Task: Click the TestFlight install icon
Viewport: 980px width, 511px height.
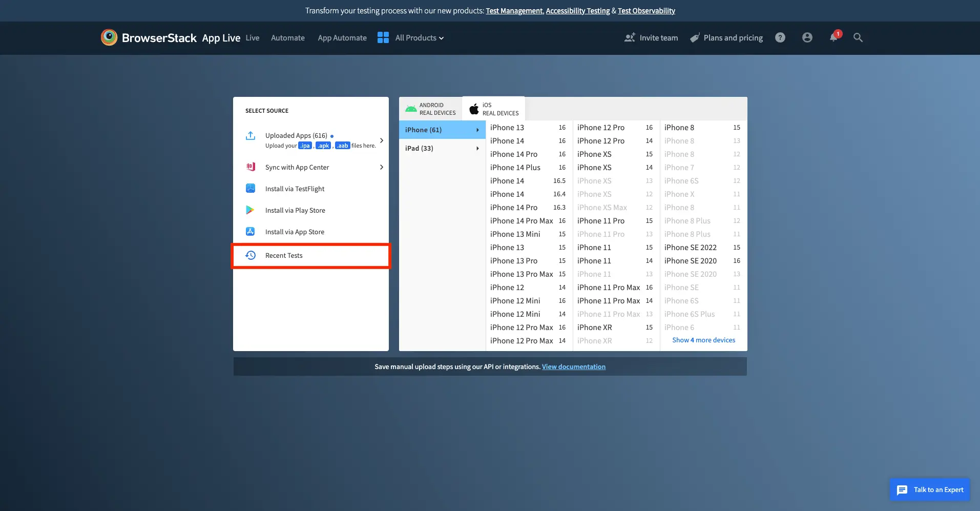Action: [x=251, y=189]
